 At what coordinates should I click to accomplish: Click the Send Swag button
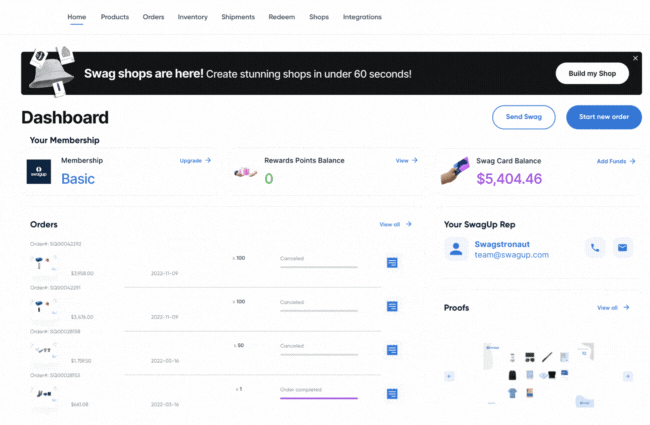(524, 117)
